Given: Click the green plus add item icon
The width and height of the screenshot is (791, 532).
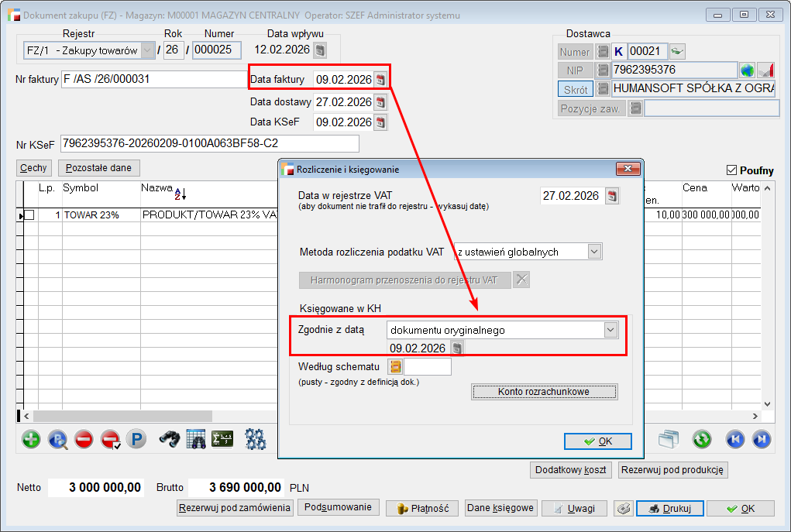Looking at the screenshot, I should [x=31, y=440].
